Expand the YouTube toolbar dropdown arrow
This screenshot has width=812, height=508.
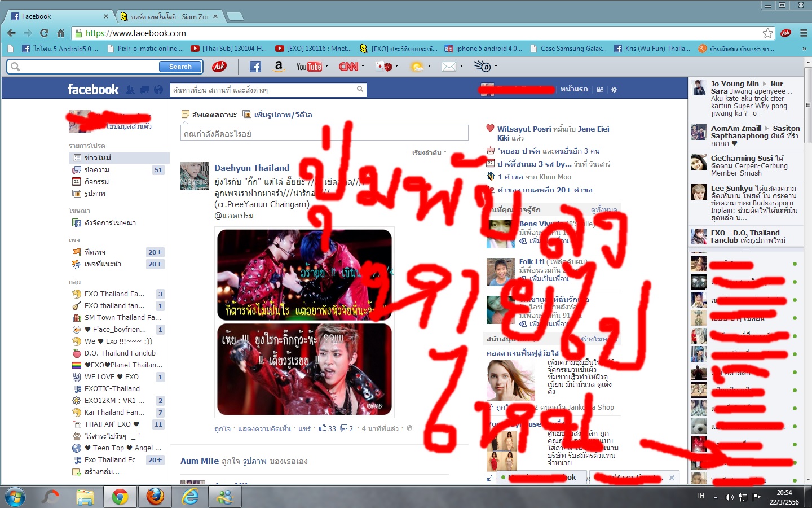[x=326, y=66]
